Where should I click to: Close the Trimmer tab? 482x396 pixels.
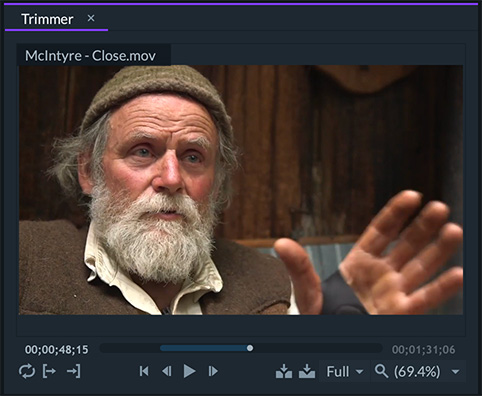(x=91, y=18)
